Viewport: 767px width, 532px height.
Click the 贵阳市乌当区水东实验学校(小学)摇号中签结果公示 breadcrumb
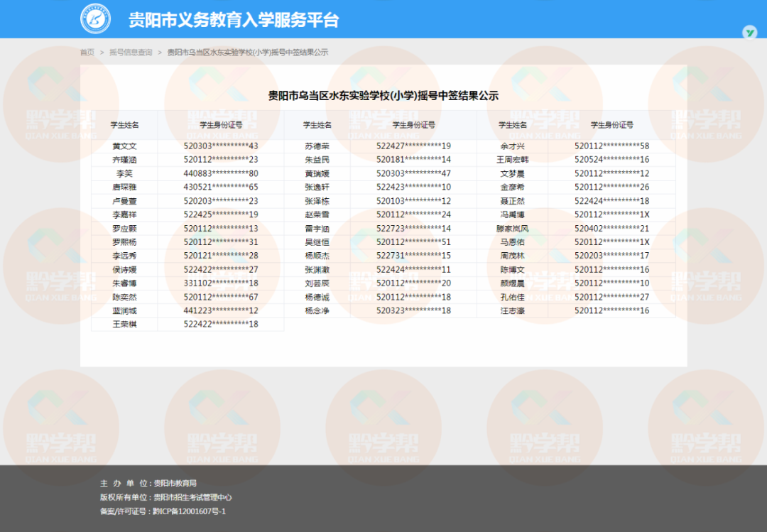pyautogui.click(x=248, y=53)
